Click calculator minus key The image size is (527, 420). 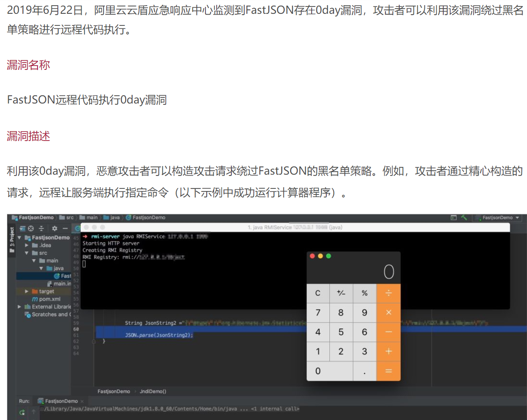coord(388,332)
